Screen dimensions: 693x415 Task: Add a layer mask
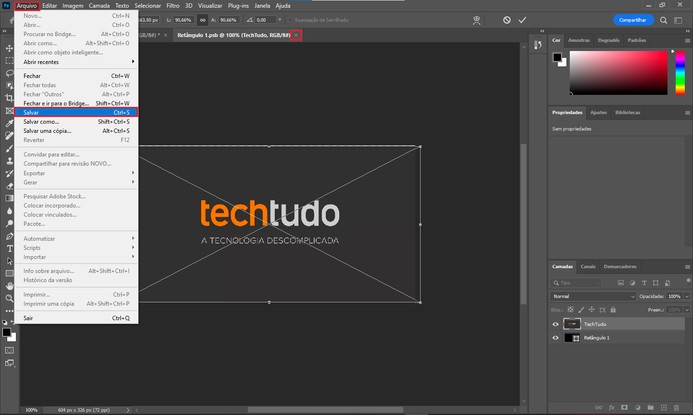624,407
